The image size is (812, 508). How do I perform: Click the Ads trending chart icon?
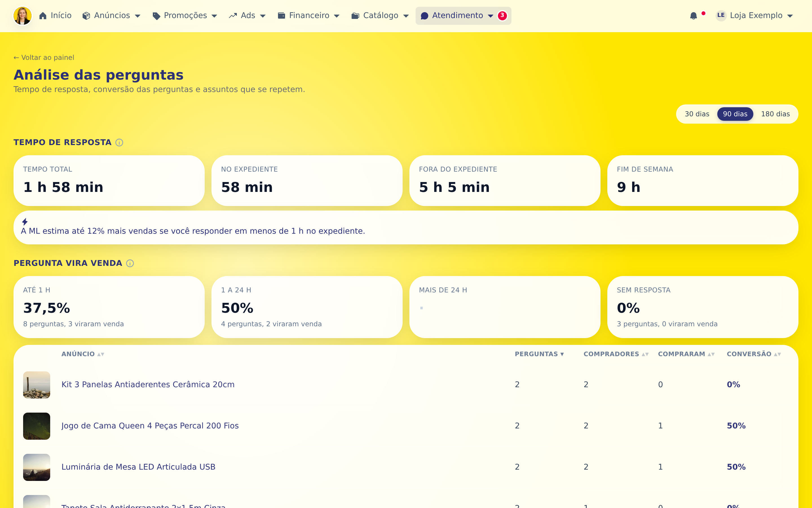click(233, 16)
